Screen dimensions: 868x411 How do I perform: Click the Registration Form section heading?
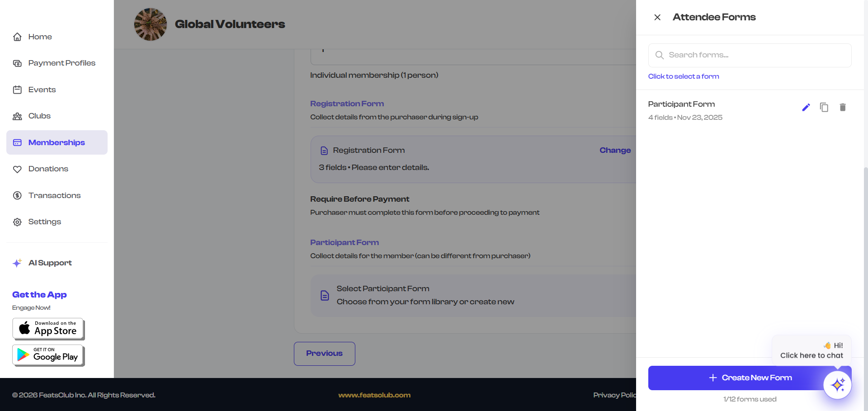[347, 104]
